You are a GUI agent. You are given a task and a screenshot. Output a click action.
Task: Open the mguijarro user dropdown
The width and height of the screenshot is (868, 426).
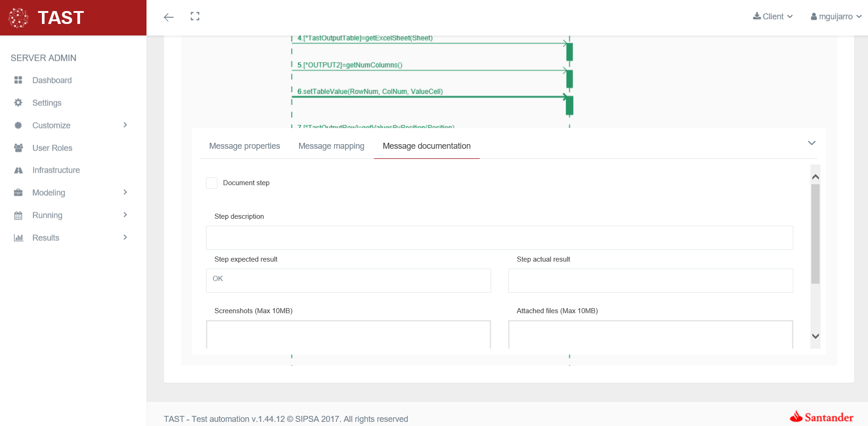(836, 17)
